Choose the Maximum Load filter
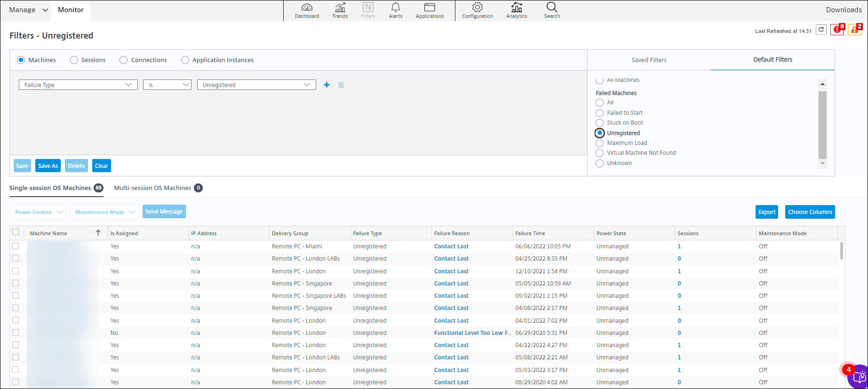Screen dimensions: 868x389 click(599, 143)
